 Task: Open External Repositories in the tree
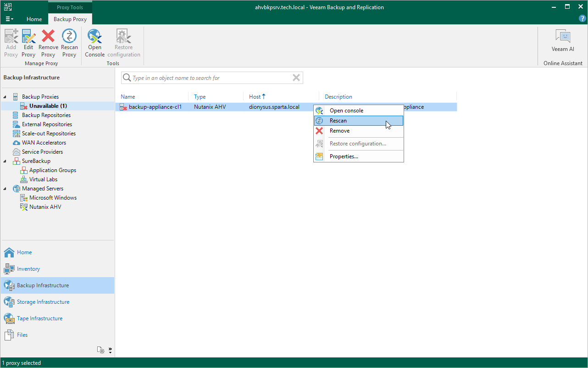pyautogui.click(x=47, y=124)
